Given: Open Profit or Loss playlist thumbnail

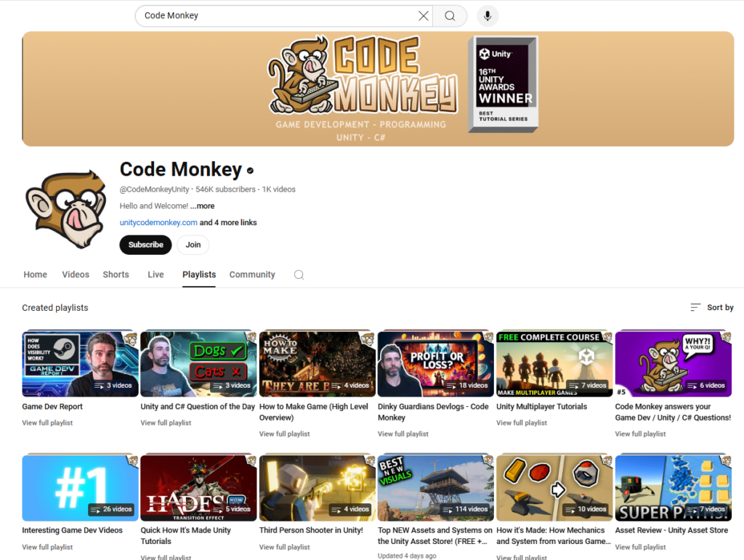Looking at the screenshot, I should (x=436, y=364).
